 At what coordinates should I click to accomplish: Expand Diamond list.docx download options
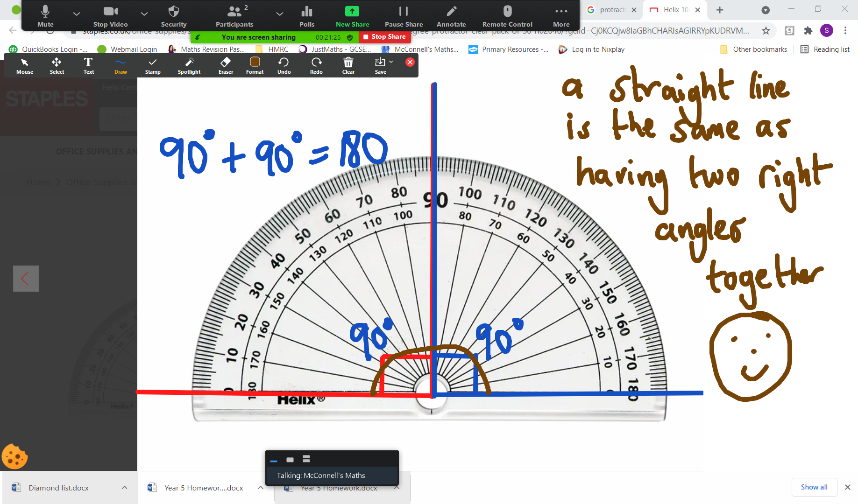point(124,488)
